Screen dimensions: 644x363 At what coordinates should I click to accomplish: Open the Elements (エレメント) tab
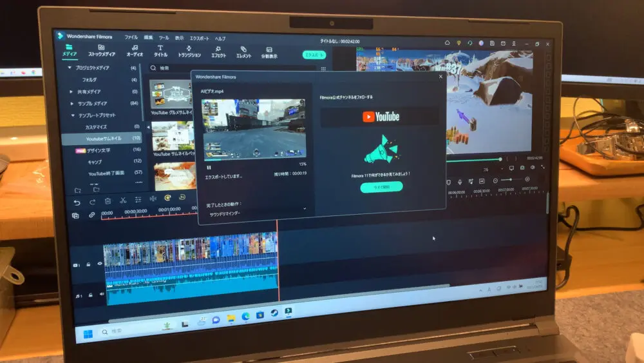(x=243, y=53)
